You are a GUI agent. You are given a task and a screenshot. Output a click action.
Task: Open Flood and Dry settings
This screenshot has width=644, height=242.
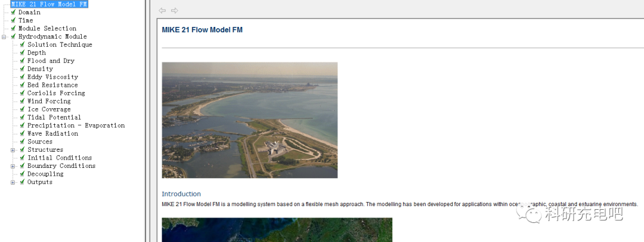click(51, 60)
